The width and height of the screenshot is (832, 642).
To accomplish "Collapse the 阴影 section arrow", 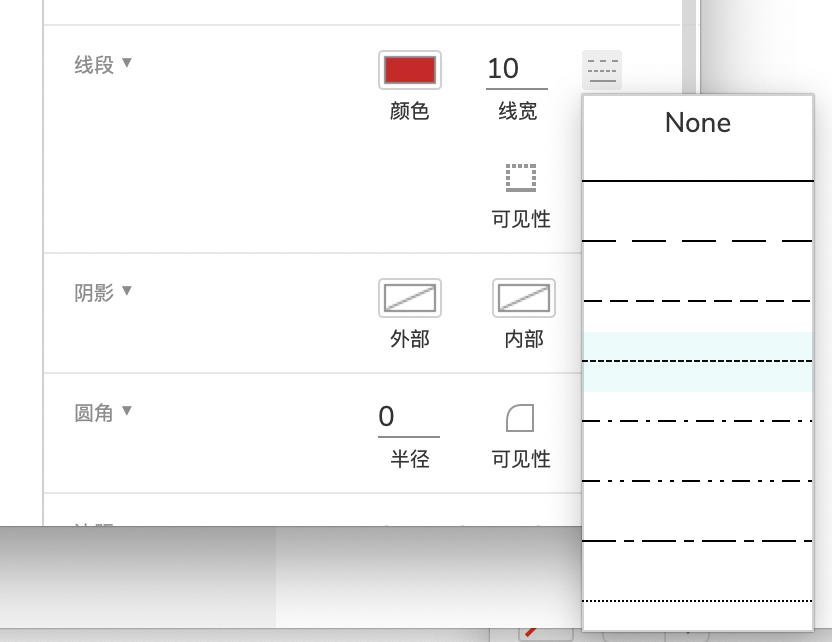I will click(126, 291).
